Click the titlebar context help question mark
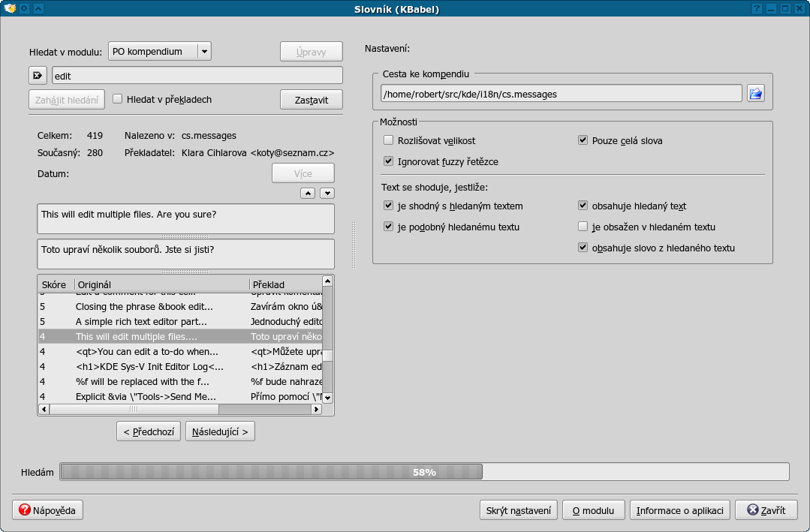Screen dimensions: 810x532 [757, 8]
